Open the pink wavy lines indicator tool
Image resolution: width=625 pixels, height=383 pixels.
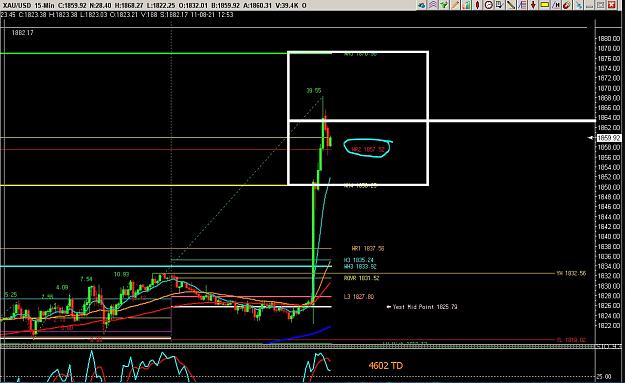[x=432, y=5]
